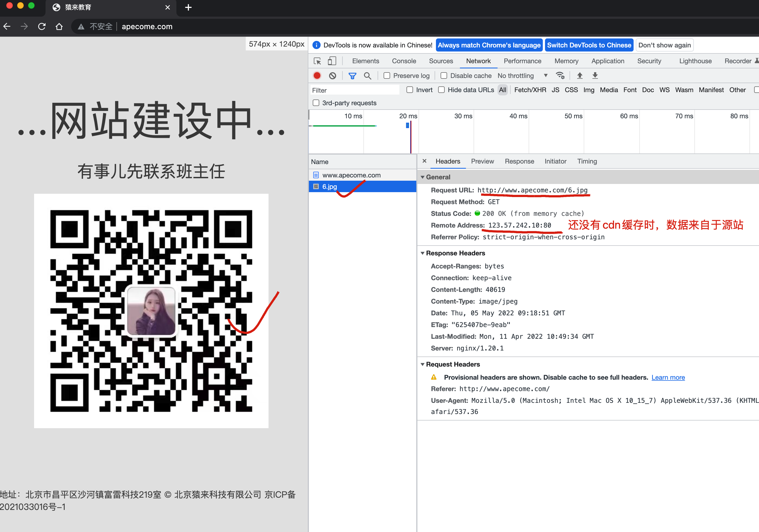This screenshot has height=532, width=759.
Task: Open the network search magnifier
Action: tap(367, 76)
